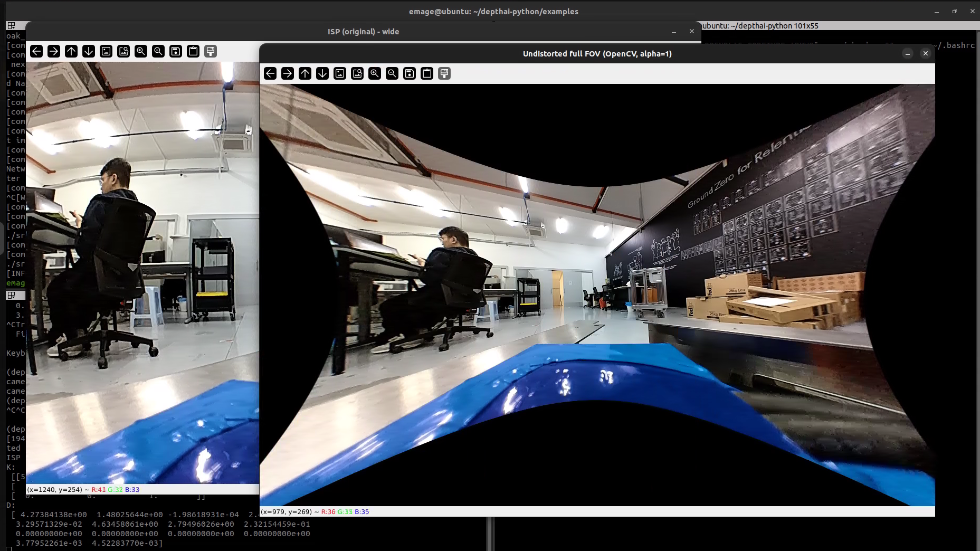Pan left in the ISP (original) window
The height and width of the screenshot is (551, 980).
[36, 51]
